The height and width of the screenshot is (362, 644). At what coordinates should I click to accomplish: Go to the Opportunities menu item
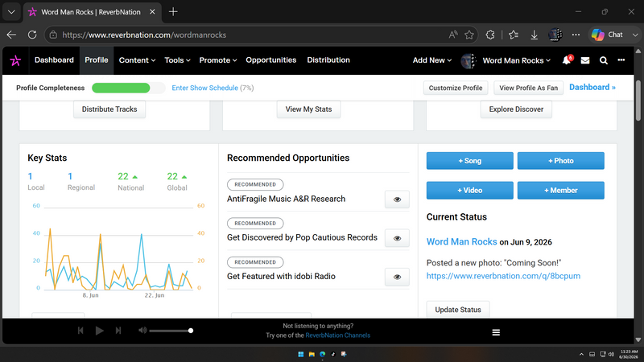(271, 60)
